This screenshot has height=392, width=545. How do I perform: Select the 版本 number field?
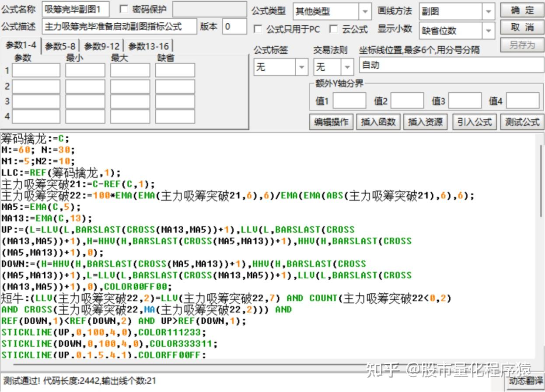pyautogui.click(x=234, y=27)
